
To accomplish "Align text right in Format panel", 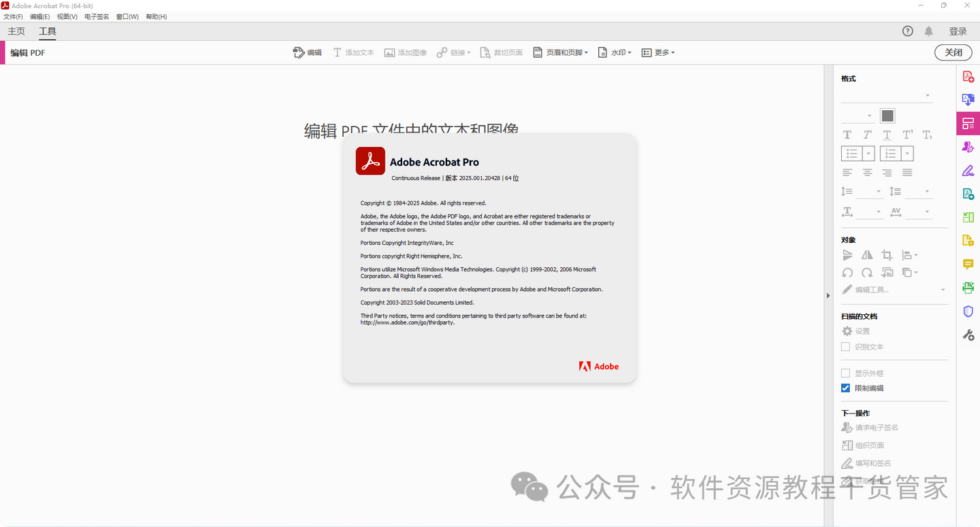I will pyautogui.click(x=887, y=173).
